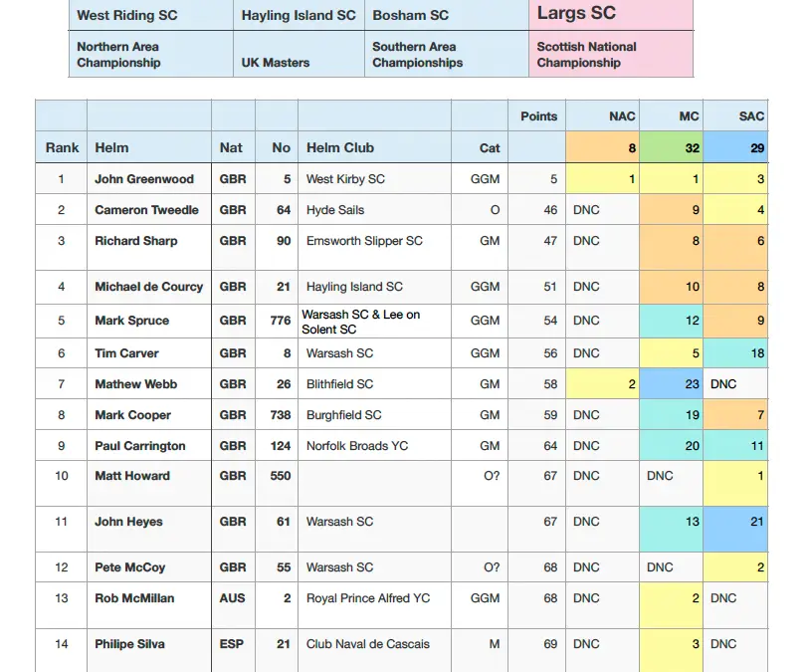Click helm name Michael de Courcy
The image size is (809, 672).
click(148, 287)
